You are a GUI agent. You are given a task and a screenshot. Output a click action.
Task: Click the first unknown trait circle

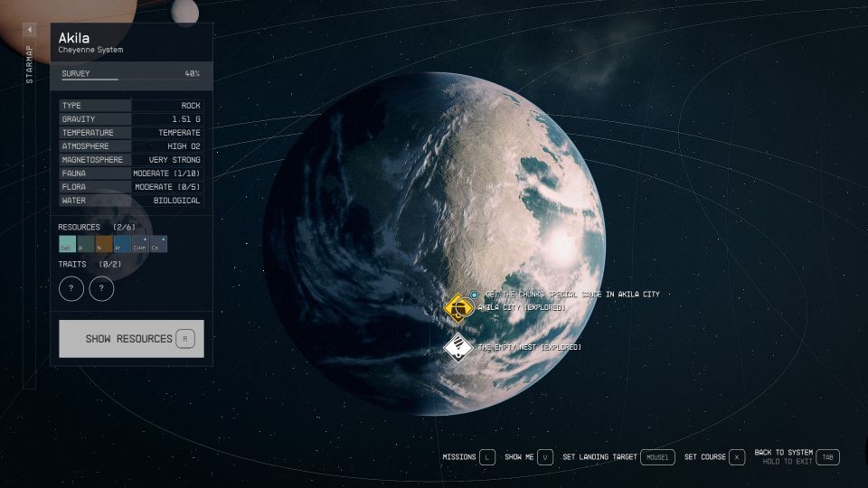pyautogui.click(x=71, y=288)
